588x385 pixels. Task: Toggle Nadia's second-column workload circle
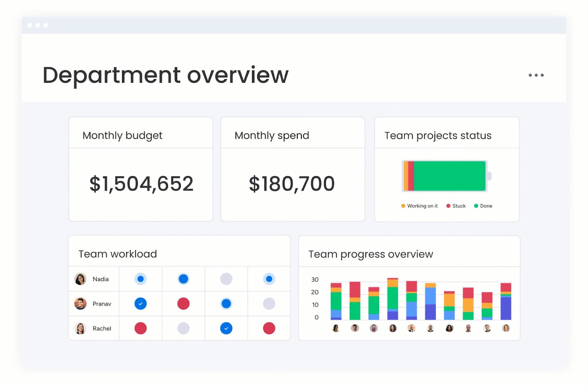tap(183, 279)
